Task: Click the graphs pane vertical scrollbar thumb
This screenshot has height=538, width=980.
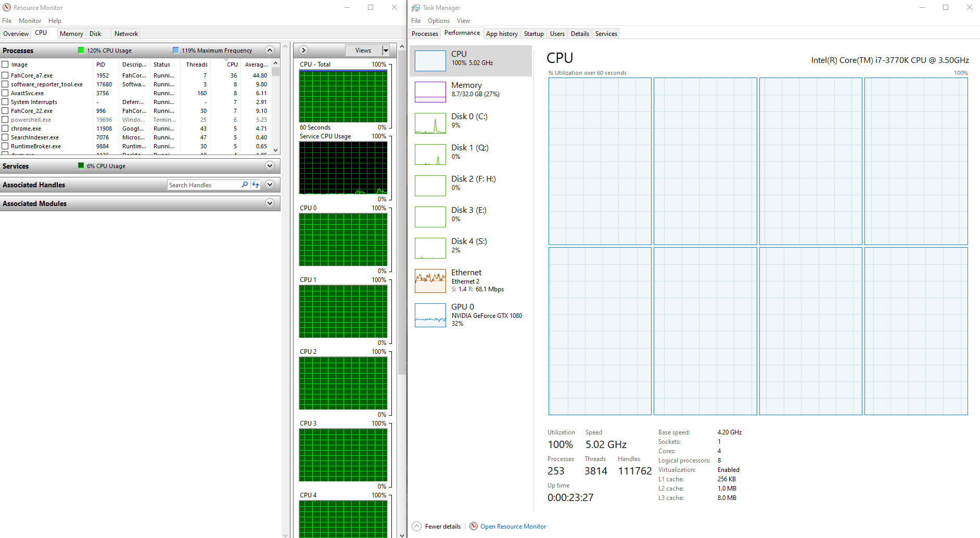Action: click(x=402, y=213)
